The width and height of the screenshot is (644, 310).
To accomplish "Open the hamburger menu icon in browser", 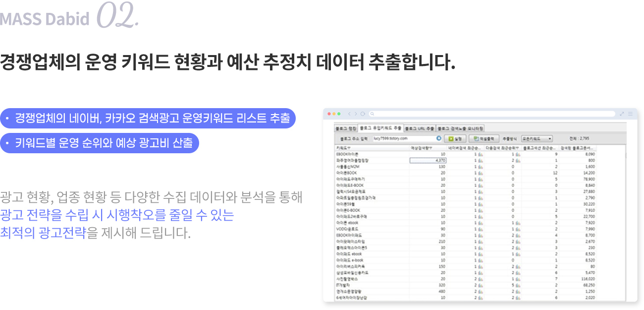I will (x=630, y=114).
